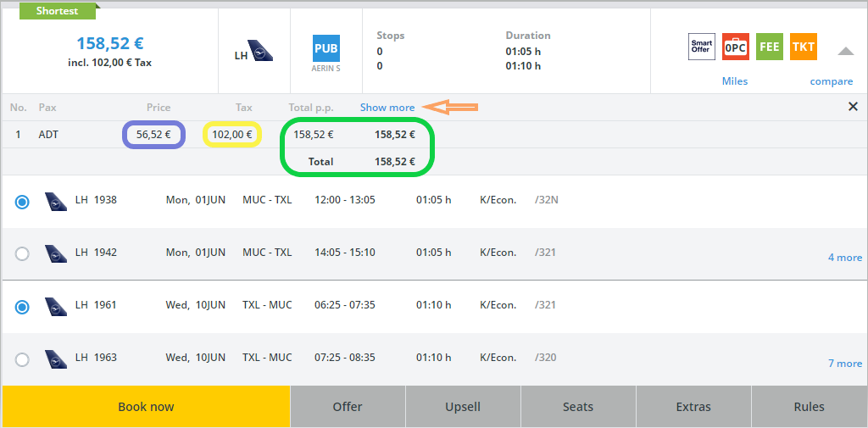Click the red 0PC baggage icon
868x428 pixels.
(735, 47)
